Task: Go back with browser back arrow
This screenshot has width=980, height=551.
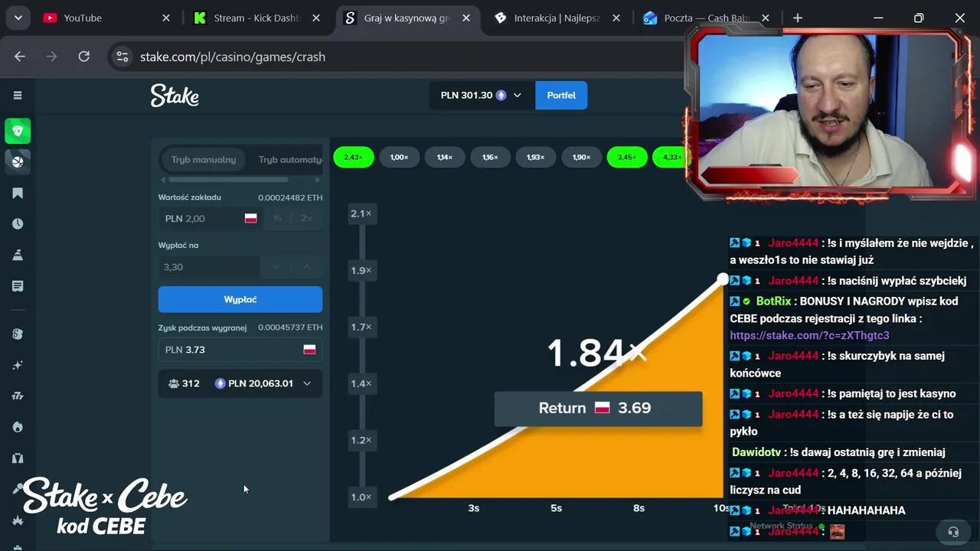Action: [20, 57]
